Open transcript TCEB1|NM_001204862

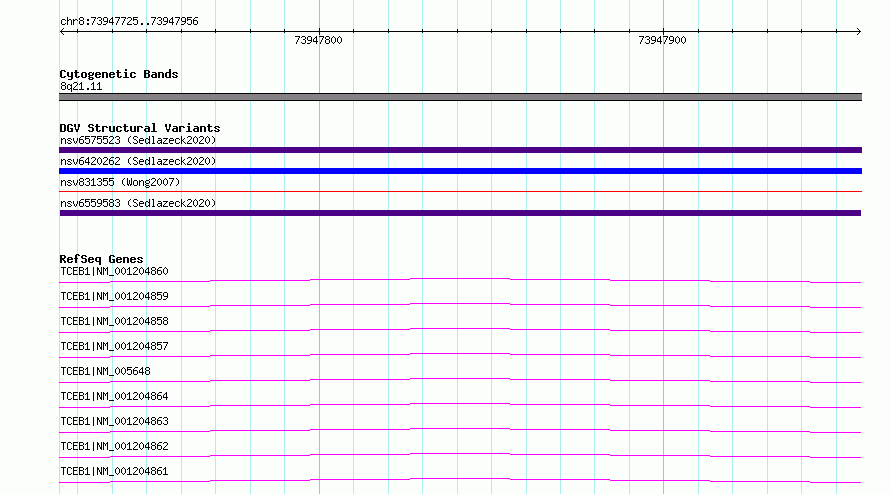(114, 446)
